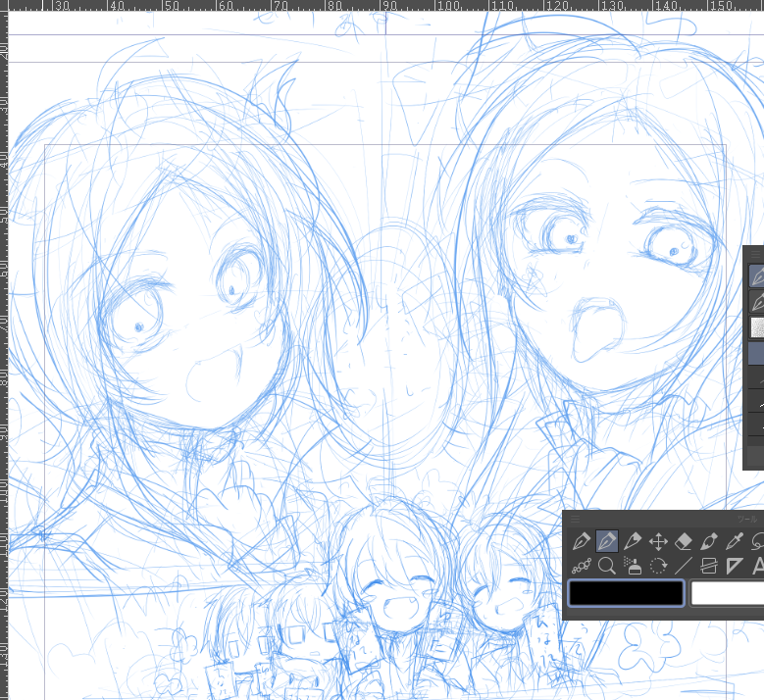Select the Frame border tool
Screen dimensions: 764x700
pos(709,566)
